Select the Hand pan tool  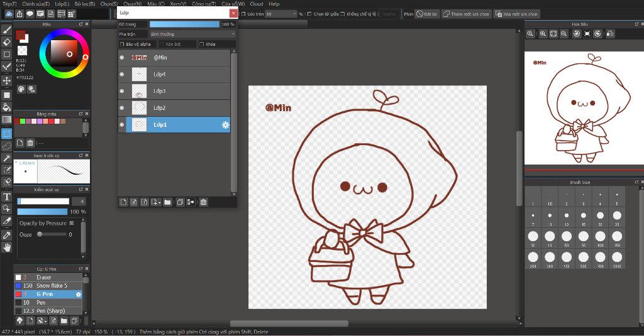click(x=6, y=247)
